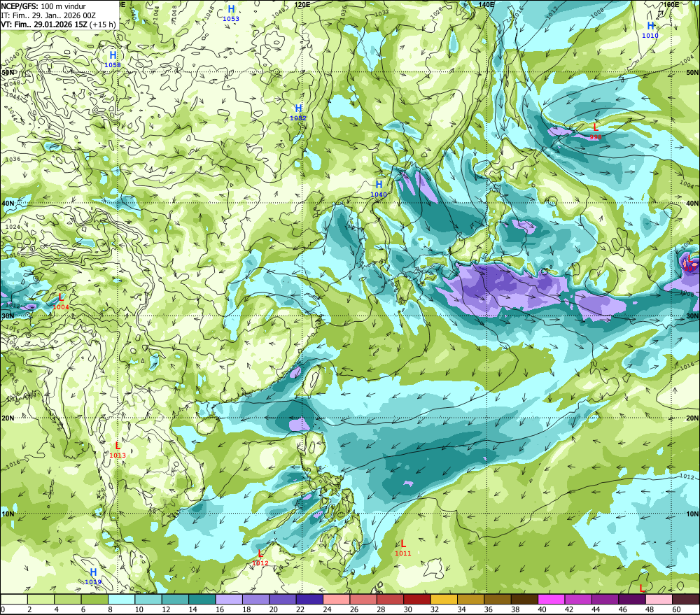Click the legend value 36

pyautogui.click(x=488, y=609)
